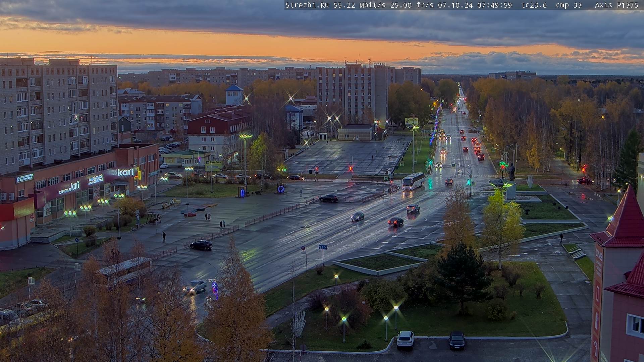Click the "cmp 33" overlay text
644x362 pixels.
point(569,5)
